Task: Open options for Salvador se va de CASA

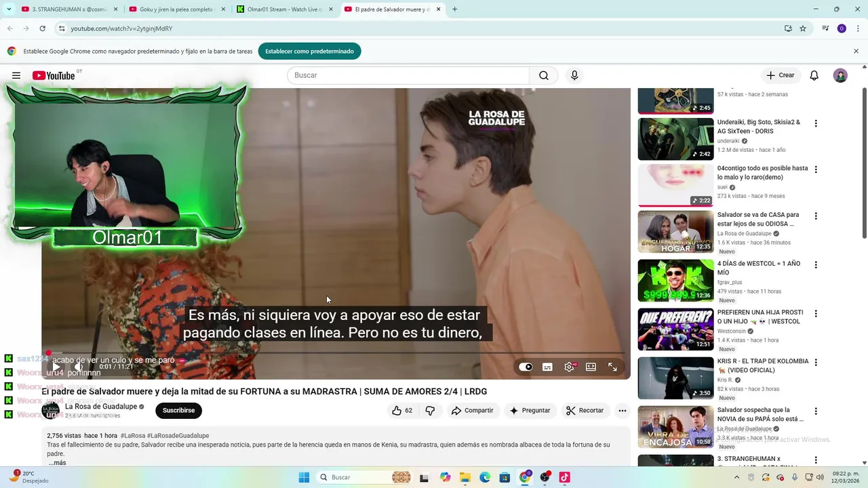Action: tap(816, 216)
